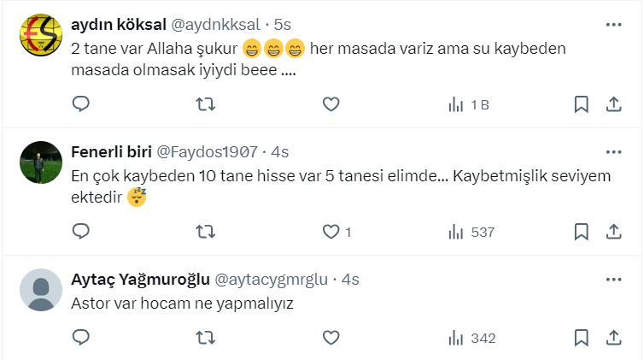
Task: Open more options for Fenerli biri's tweet
Action: pyautogui.click(x=613, y=152)
